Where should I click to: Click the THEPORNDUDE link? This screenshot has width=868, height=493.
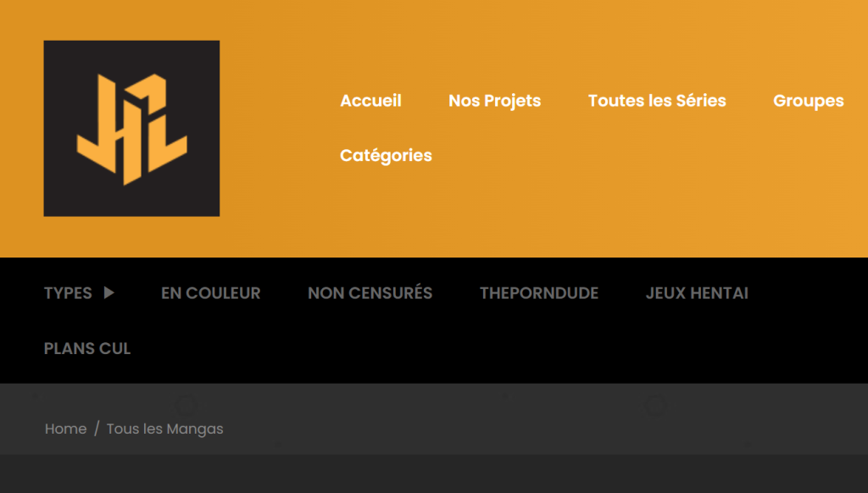538,293
